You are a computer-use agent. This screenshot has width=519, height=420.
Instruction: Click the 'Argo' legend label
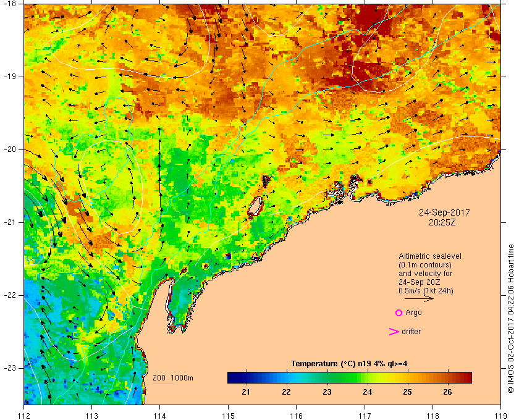pyautogui.click(x=413, y=313)
